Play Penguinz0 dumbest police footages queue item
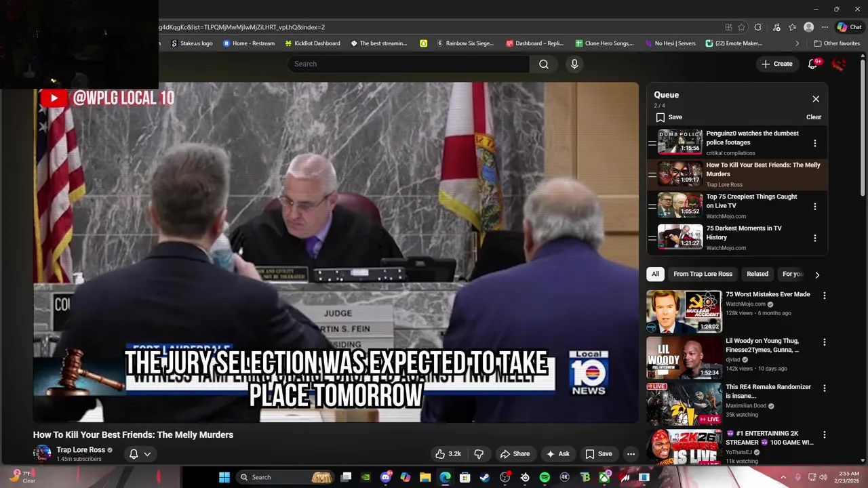This screenshot has width=868, height=488. [x=736, y=143]
